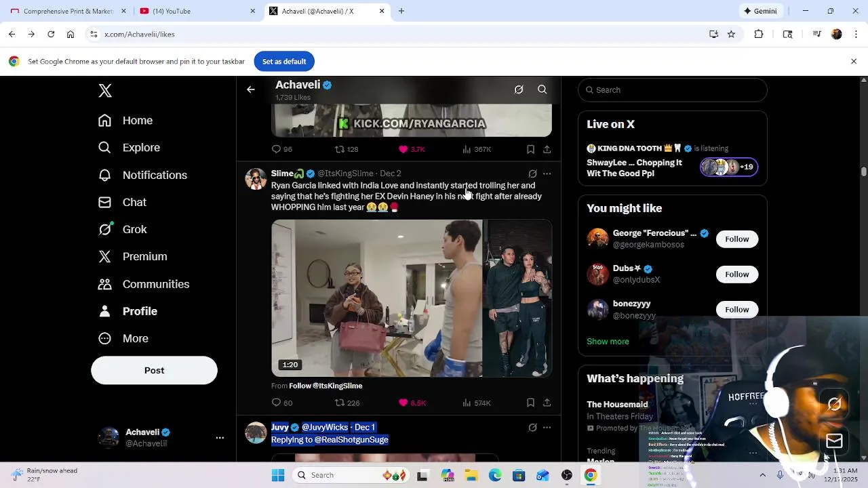Follow George "Ferocious" Kambosos
This screenshot has width=868, height=488.
tap(736, 239)
